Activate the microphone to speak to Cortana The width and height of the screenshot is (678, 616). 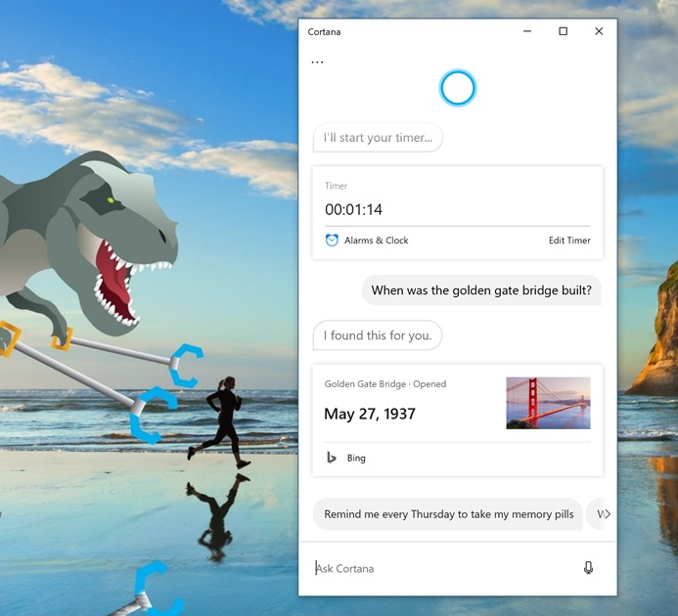tap(588, 568)
